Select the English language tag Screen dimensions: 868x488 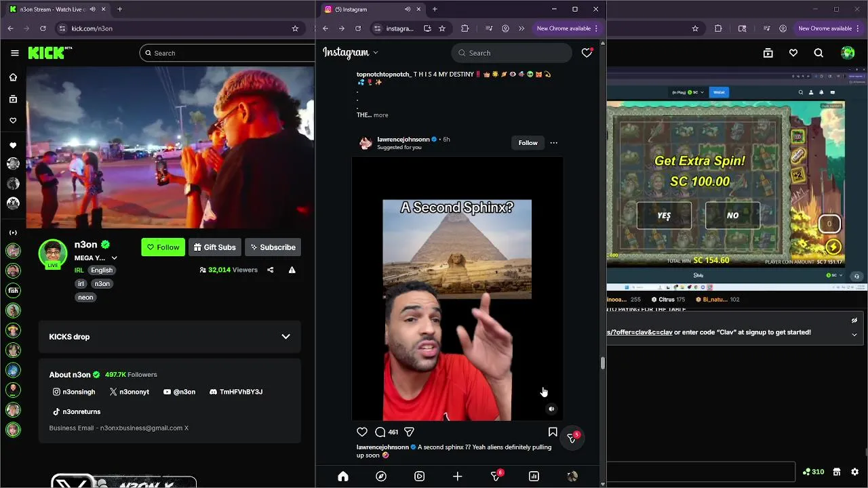(x=102, y=270)
